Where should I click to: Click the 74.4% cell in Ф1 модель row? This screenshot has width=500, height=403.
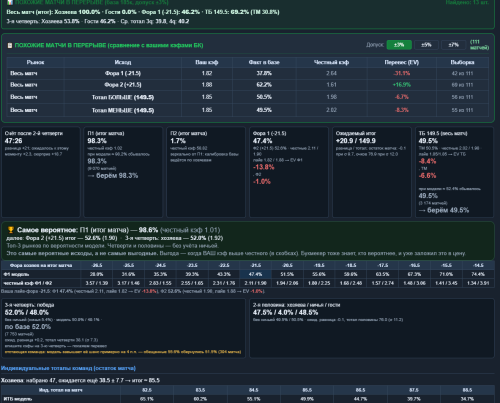tap(478, 274)
